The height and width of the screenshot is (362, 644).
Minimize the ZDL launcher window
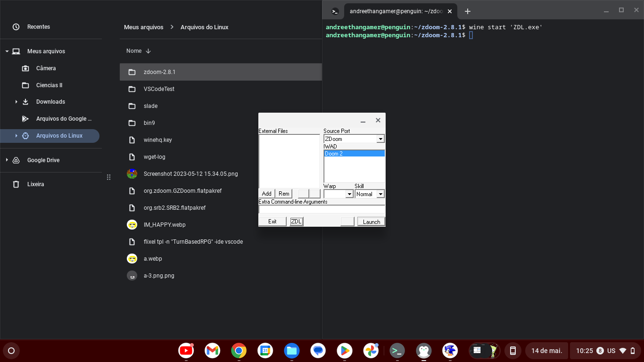[363, 121]
